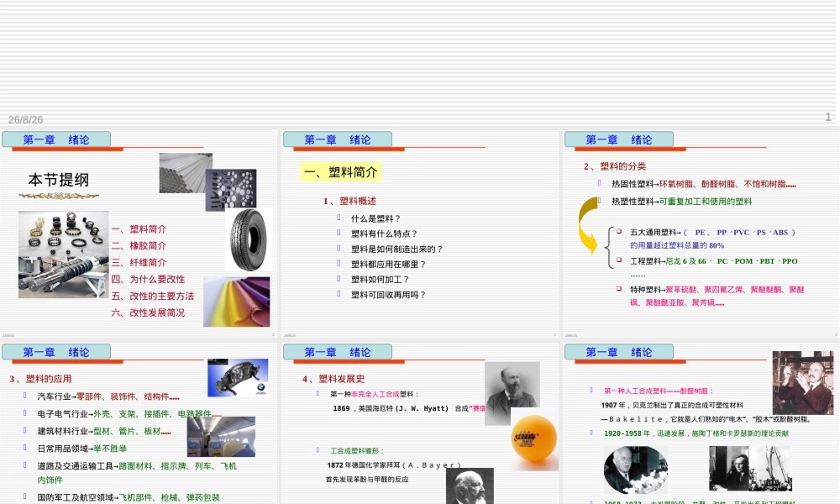This screenshot has width=840, height=504.
Task: Click outline item 六、改性发展简况
Action: pos(149,312)
